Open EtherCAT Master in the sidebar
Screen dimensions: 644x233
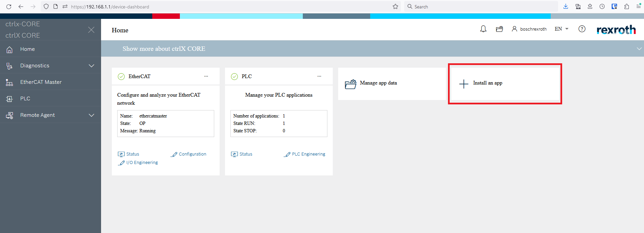click(x=41, y=82)
